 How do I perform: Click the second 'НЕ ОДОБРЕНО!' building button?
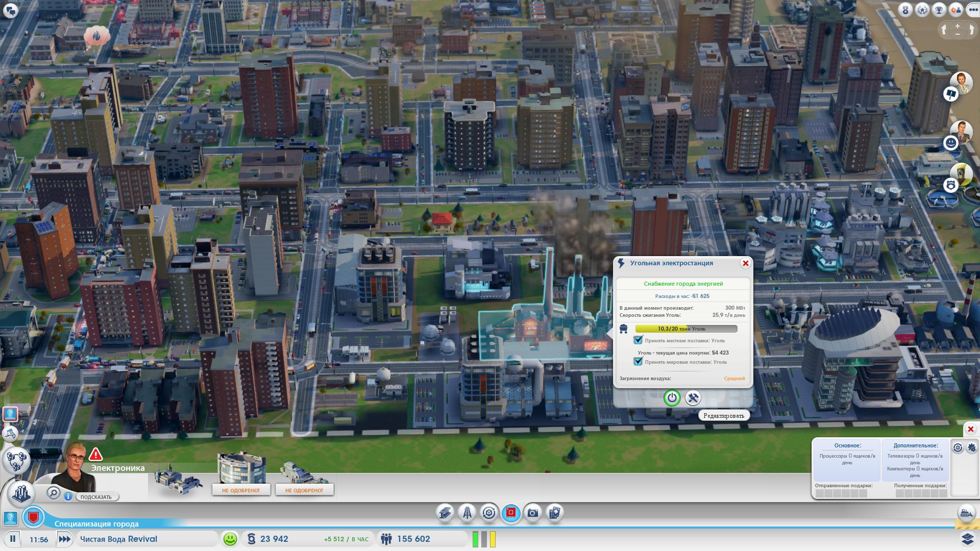click(304, 490)
